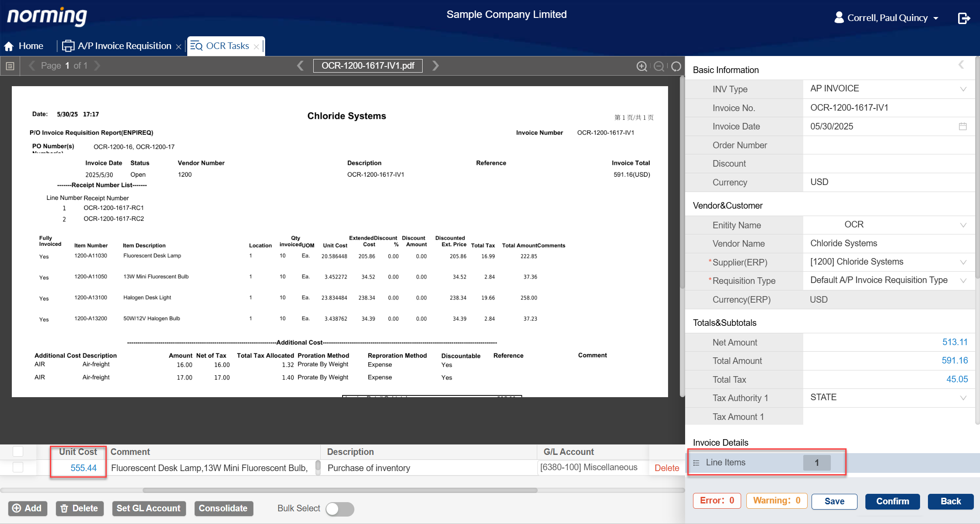This screenshot has width=980, height=524.
Task: Click the G/L Account column header
Action: tap(568, 452)
